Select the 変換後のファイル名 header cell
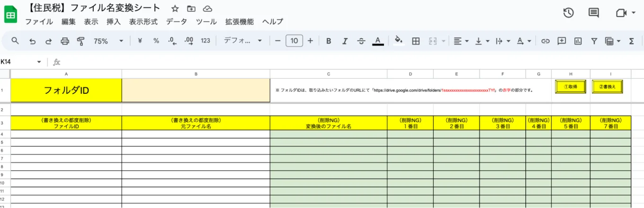Viewport: 644px width, 208px height. click(329, 123)
